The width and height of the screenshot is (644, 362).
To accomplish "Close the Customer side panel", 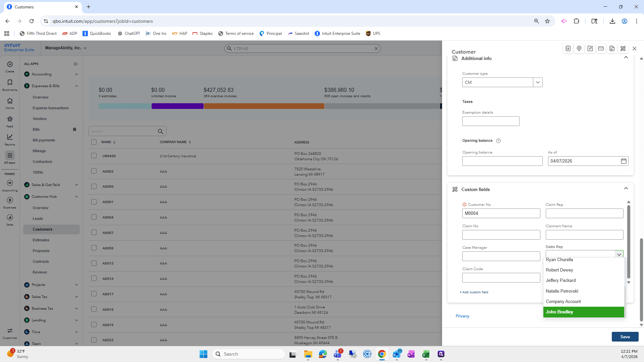I will pos(634,49).
